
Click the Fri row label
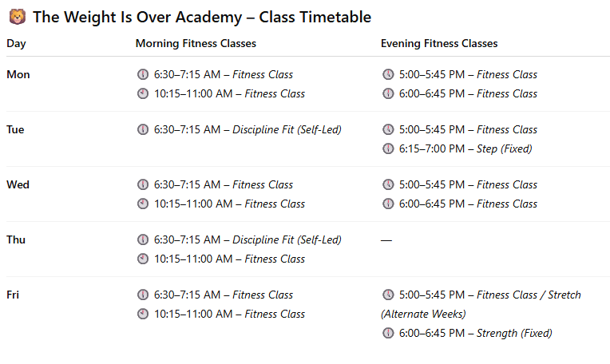pyautogui.click(x=13, y=295)
